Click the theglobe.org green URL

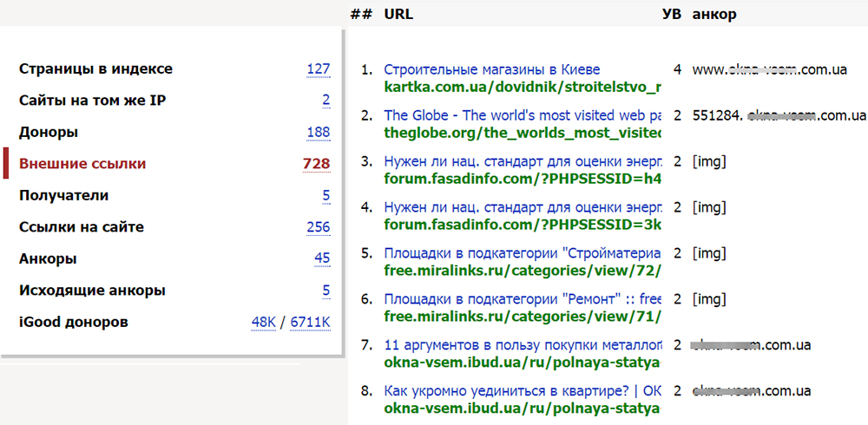click(523, 132)
